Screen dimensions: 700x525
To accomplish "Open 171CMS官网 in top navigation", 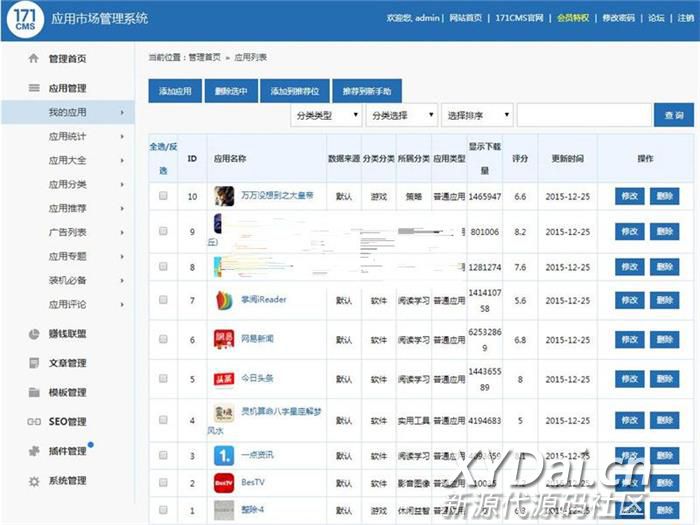I will tap(520, 18).
